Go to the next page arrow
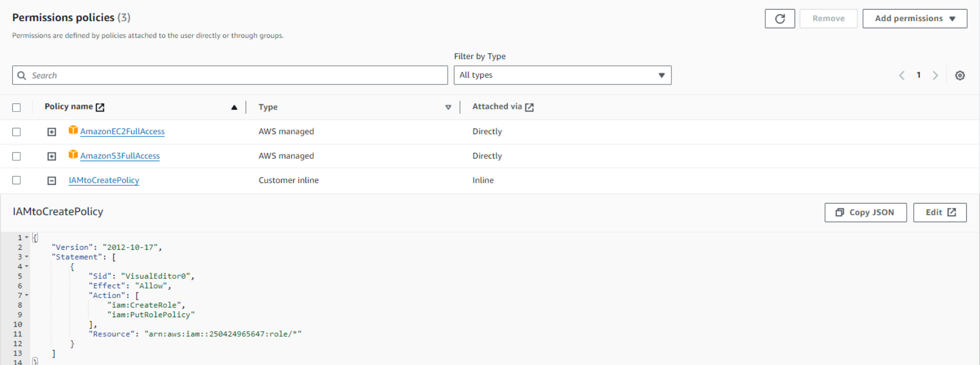This screenshot has width=980, height=365. pos(935,75)
